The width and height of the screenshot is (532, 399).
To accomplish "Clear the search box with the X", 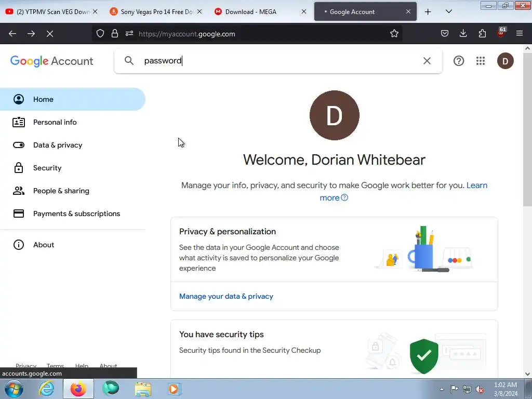I will [x=427, y=61].
